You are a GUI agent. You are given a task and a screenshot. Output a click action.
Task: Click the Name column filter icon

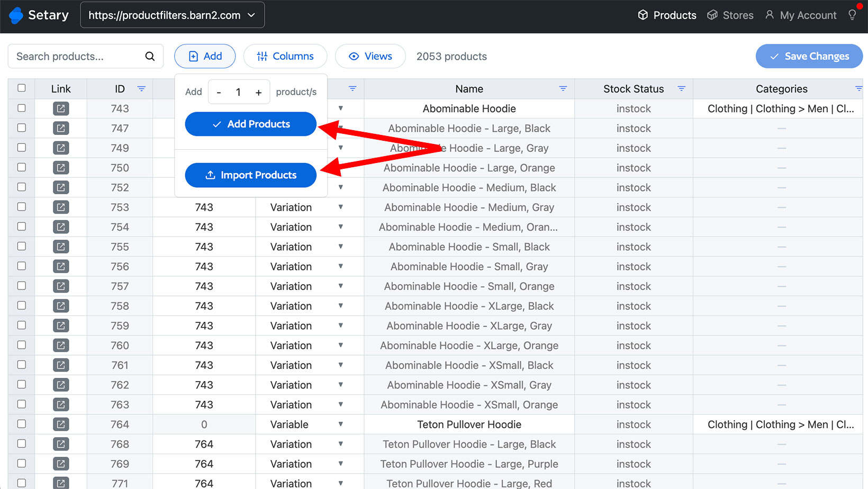563,88
